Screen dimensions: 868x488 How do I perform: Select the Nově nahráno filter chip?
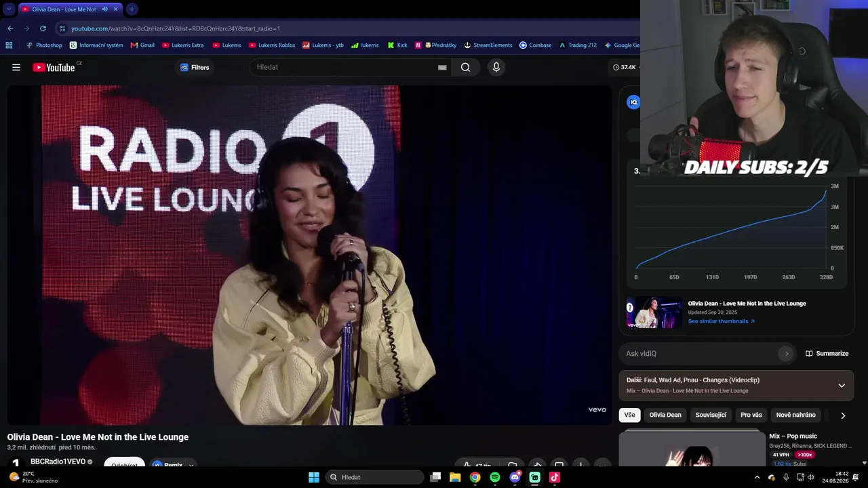pyautogui.click(x=796, y=415)
